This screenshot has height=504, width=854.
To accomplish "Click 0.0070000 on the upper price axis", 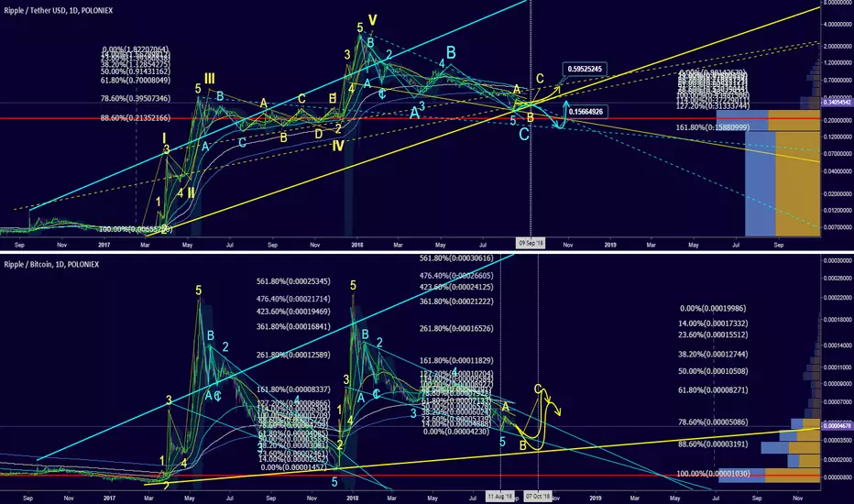I will tap(838, 227).
